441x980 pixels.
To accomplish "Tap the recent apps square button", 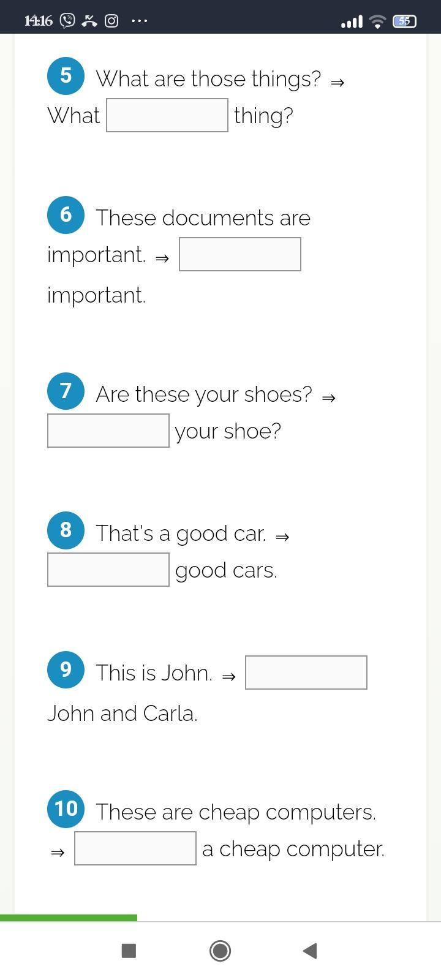I will point(129,951).
